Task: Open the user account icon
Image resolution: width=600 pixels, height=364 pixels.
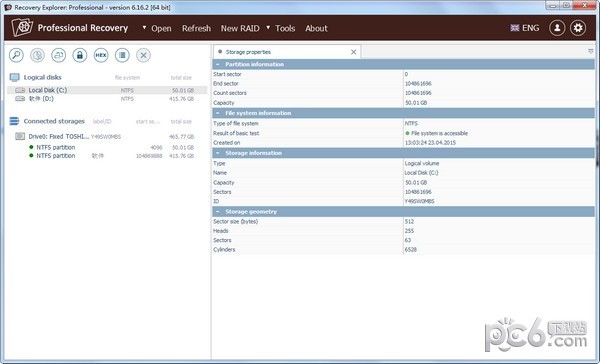Action: pyautogui.click(x=557, y=28)
